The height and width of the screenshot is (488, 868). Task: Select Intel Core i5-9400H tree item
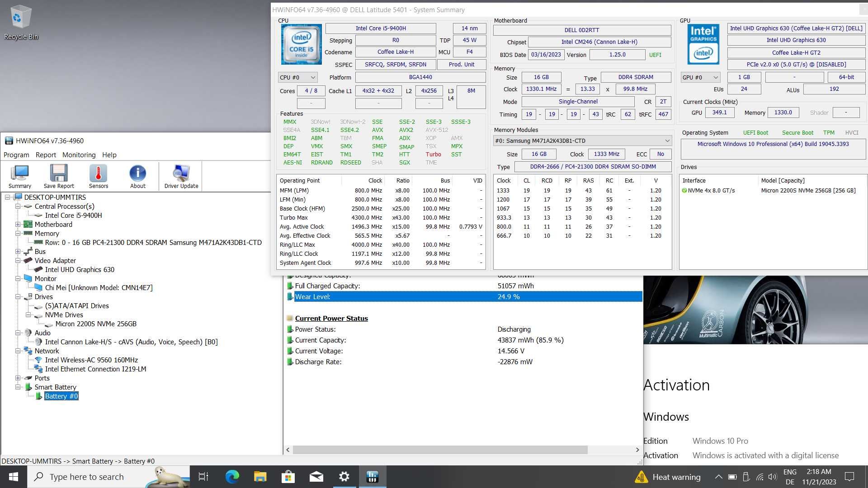(x=73, y=216)
